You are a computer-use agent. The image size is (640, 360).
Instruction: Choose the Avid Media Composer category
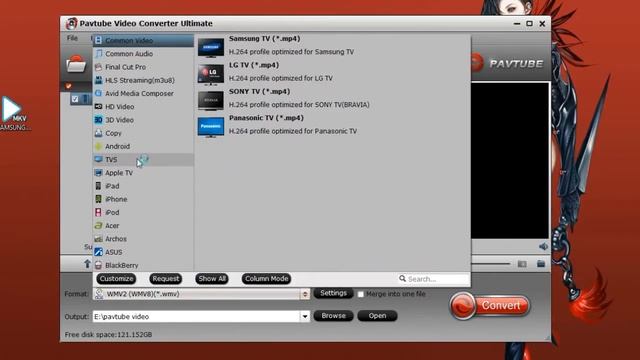[x=143, y=93]
